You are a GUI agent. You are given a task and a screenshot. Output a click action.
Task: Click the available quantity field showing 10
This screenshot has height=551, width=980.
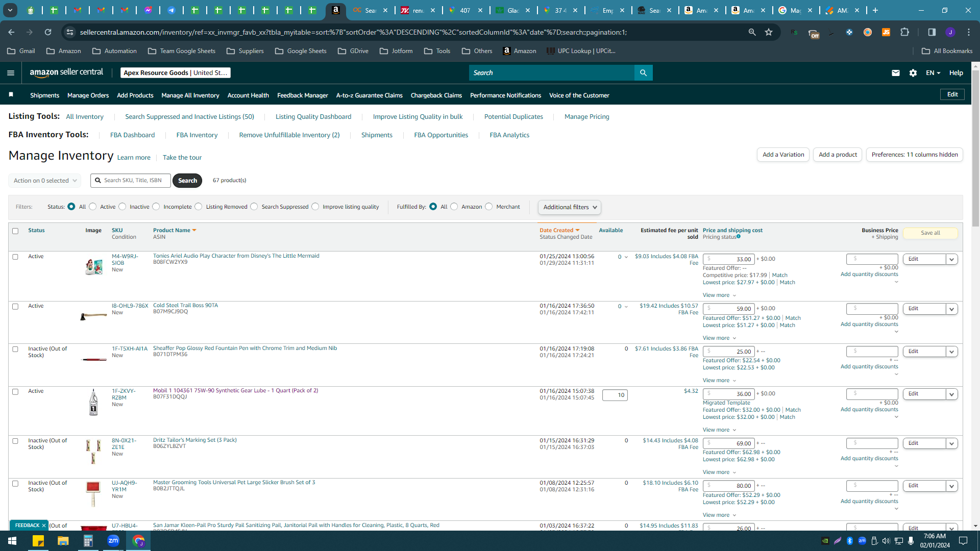tap(615, 395)
